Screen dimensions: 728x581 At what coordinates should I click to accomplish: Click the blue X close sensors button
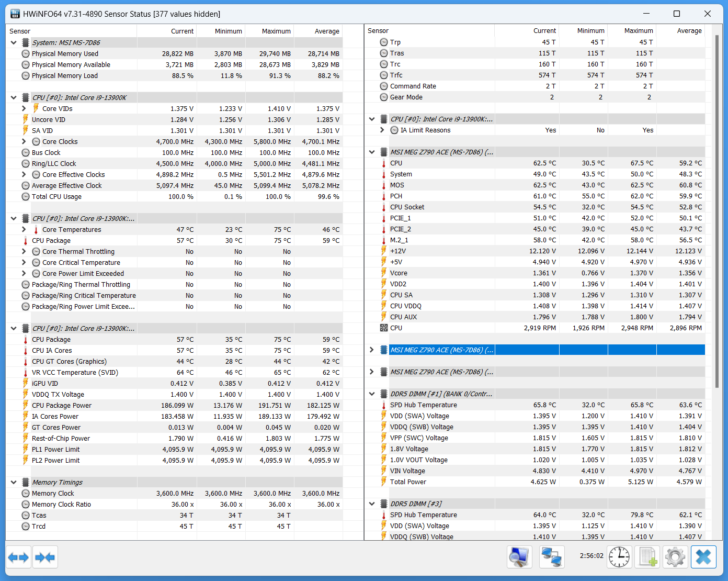pos(703,556)
